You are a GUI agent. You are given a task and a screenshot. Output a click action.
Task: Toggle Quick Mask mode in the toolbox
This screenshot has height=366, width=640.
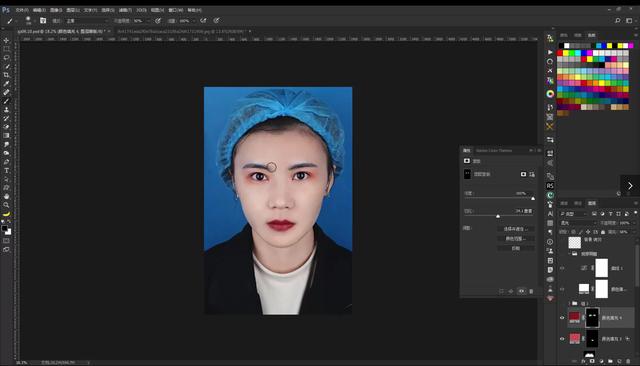(6, 241)
